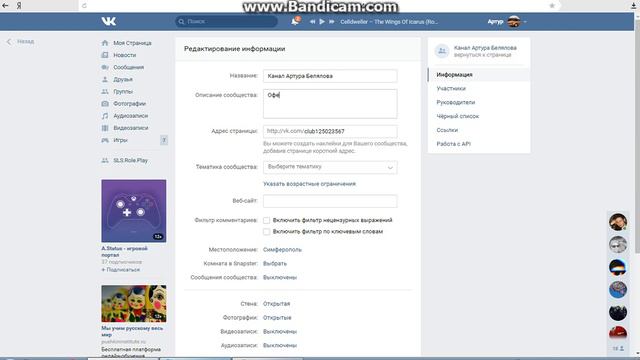Open the Видеозаписи video icon
Image resolution: width=640 pixels, height=360 pixels.
tap(105, 128)
